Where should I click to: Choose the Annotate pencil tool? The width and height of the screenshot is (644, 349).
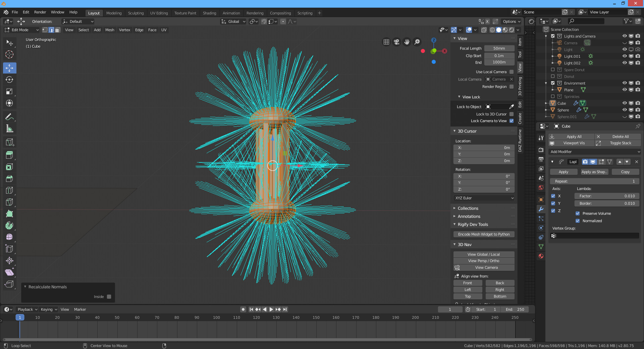coord(9,117)
